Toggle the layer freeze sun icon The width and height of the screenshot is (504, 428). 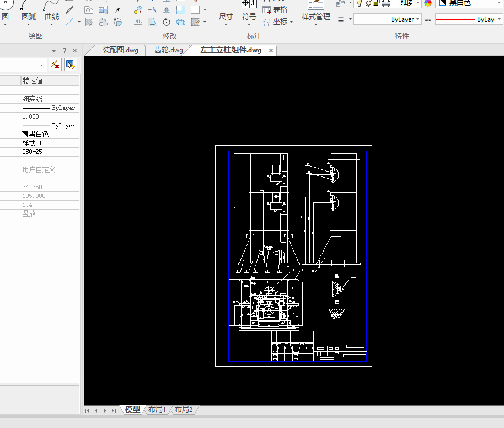[368, 3]
